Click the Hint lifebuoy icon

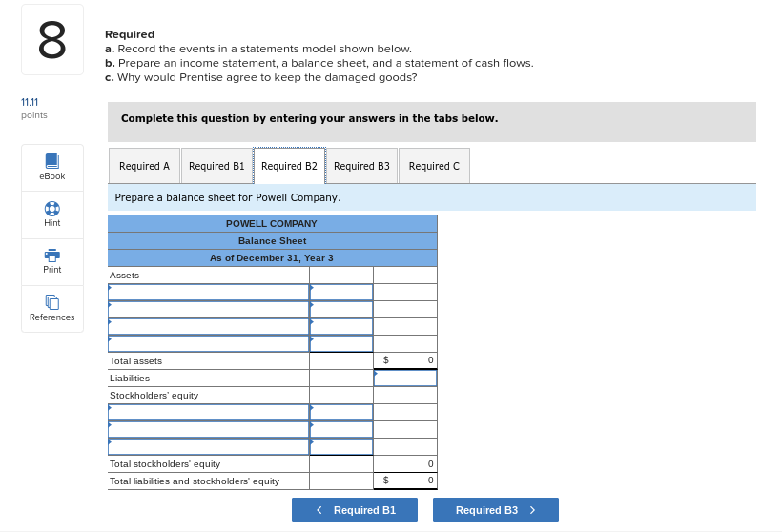[52, 209]
